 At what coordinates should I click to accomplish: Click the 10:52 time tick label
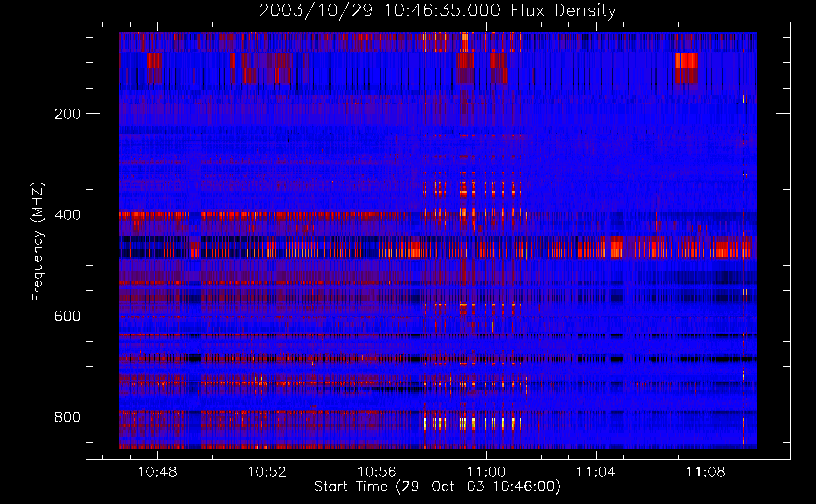coord(267,472)
